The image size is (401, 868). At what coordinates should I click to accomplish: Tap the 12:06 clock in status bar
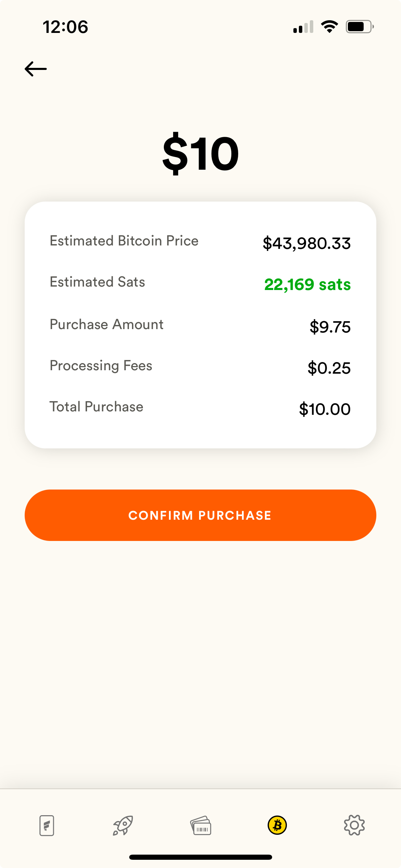(x=65, y=27)
